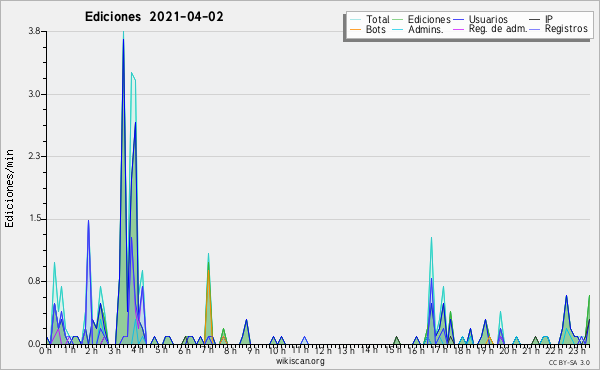600x370 pixels.
Task: Click the orange Bots peak at 7 h
Action: [208, 271]
